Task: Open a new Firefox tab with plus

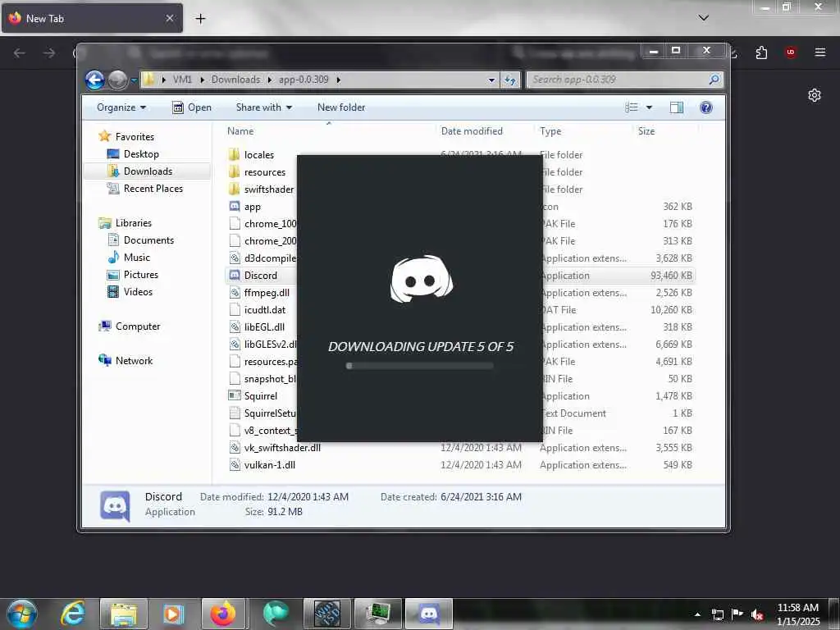Action: click(200, 19)
